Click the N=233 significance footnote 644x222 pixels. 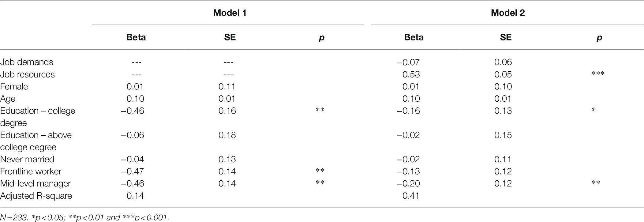pyautogui.click(x=84, y=218)
